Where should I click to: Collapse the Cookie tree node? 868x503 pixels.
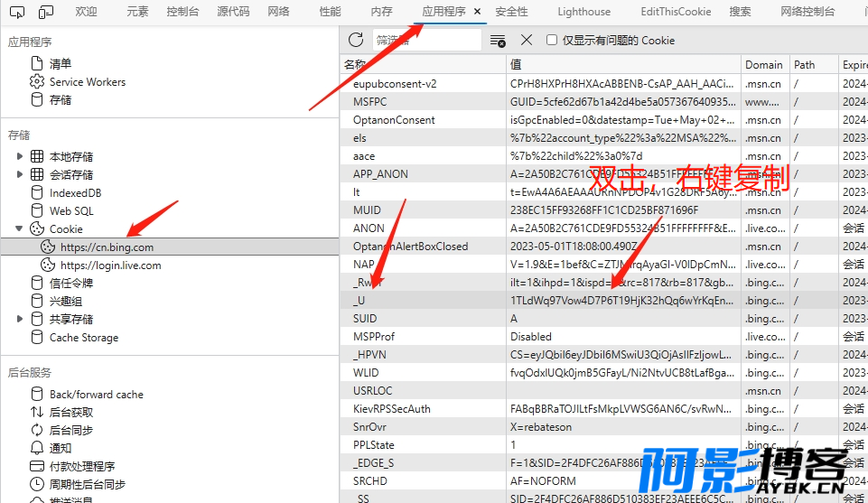(x=19, y=228)
